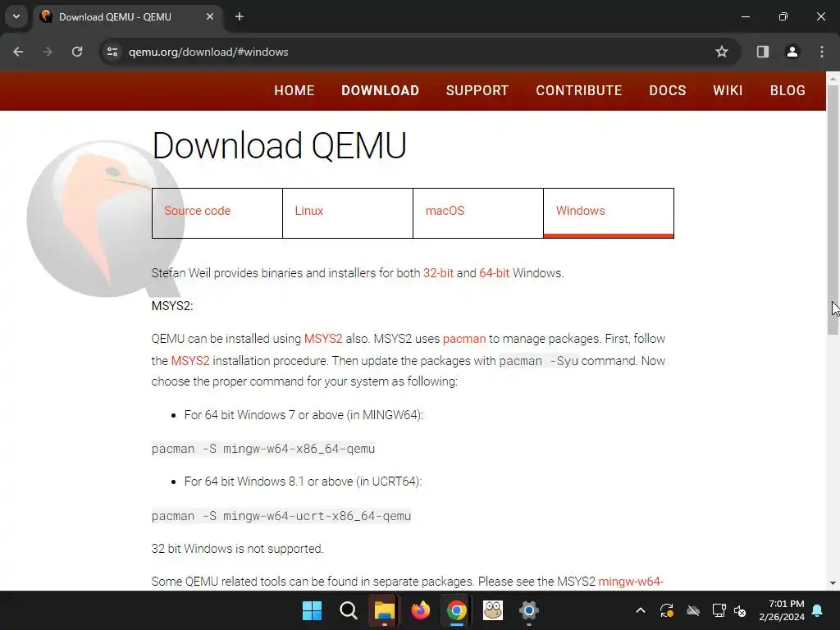
Task: Open the frog-face app in taskbar
Action: [x=493, y=610]
